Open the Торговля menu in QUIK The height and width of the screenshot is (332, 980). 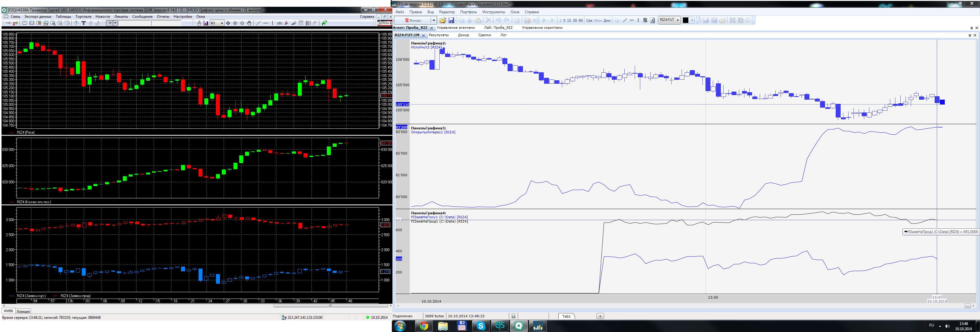[x=83, y=16]
